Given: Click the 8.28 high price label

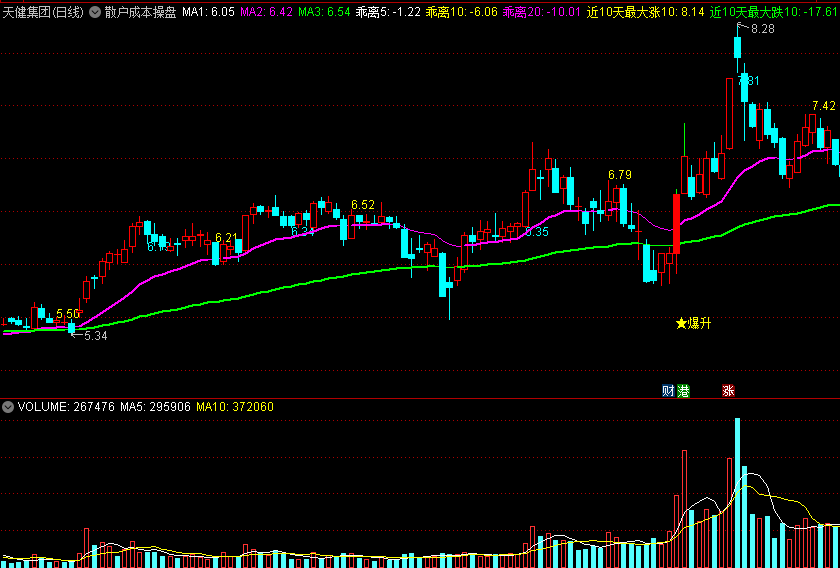Looking at the screenshot, I should pyautogui.click(x=763, y=29).
